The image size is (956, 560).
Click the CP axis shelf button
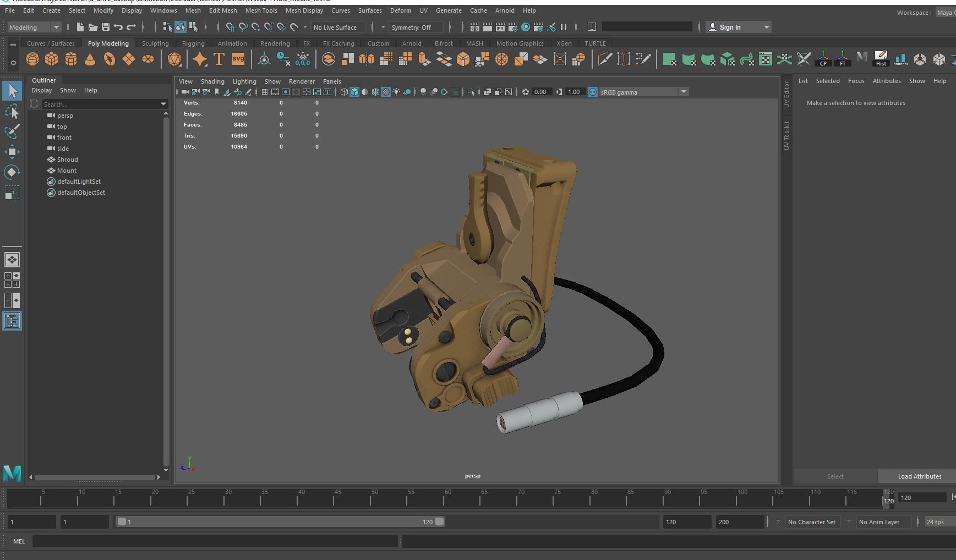(x=823, y=59)
